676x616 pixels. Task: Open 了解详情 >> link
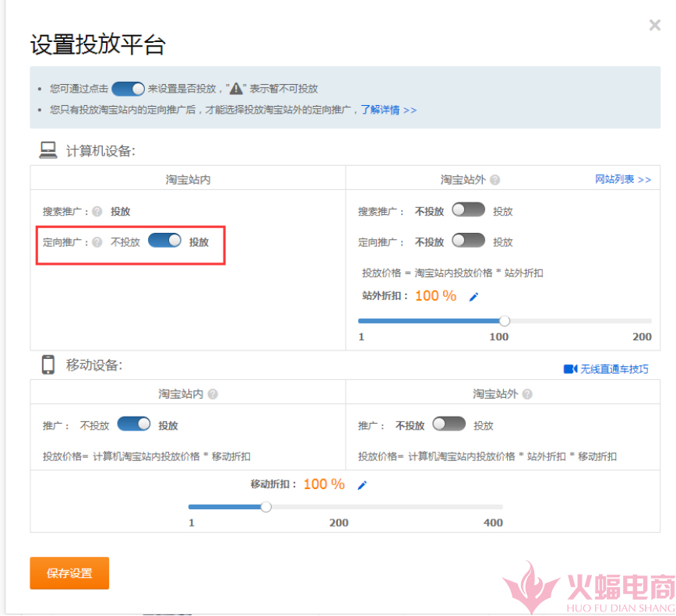pyautogui.click(x=389, y=110)
